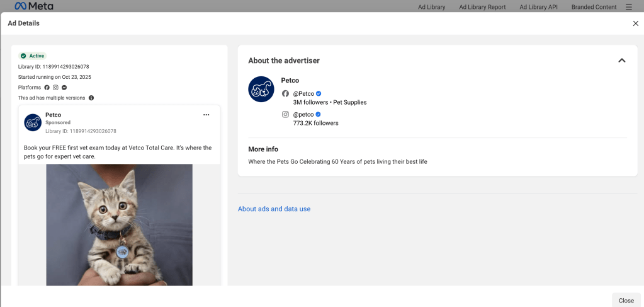The image size is (644, 307).
Task: Collapse the About the advertiser section
Action: (621, 61)
